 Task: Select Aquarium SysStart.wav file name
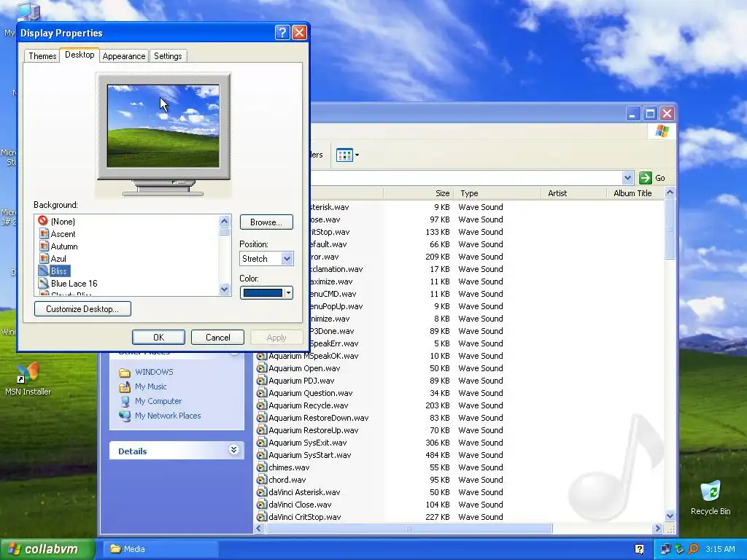(309, 455)
